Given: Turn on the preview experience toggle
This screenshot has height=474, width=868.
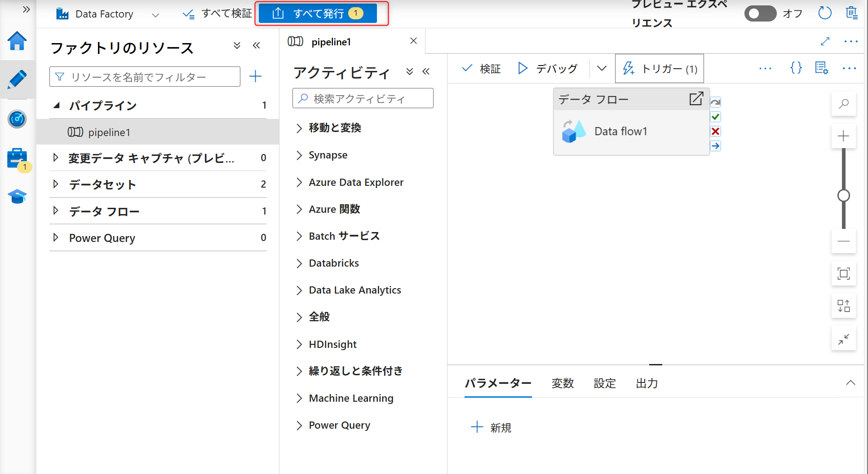Looking at the screenshot, I should point(760,13).
